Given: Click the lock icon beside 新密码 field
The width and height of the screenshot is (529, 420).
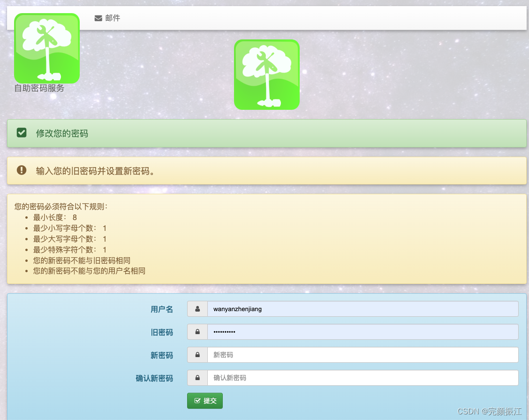Looking at the screenshot, I should click(197, 355).
